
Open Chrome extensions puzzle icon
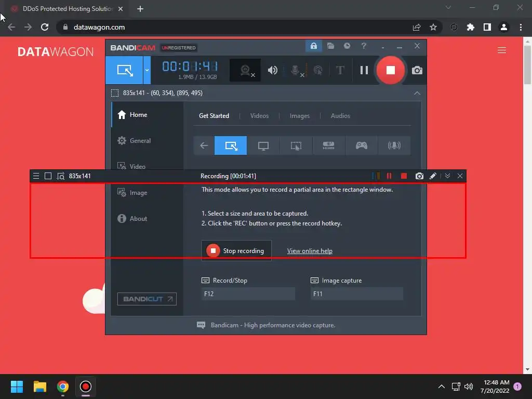[470, 27]
